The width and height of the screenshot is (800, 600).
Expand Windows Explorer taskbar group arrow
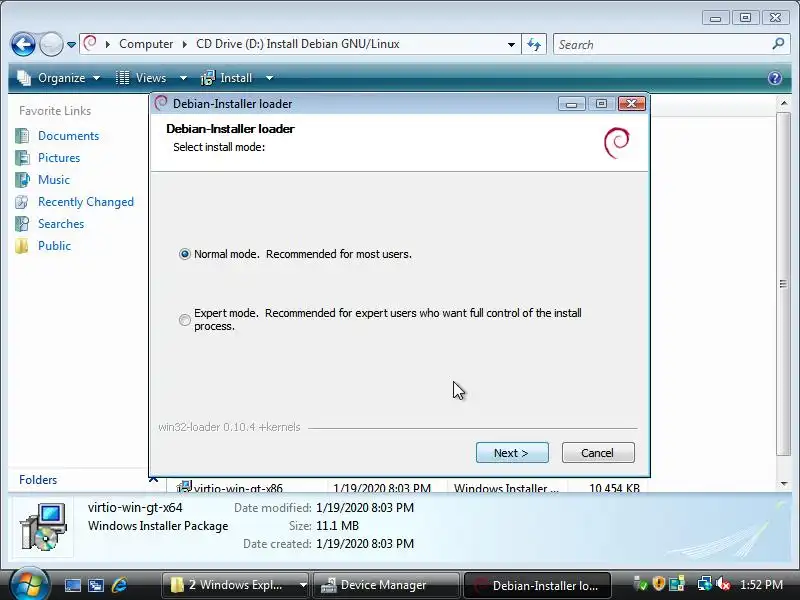[303, 585]
